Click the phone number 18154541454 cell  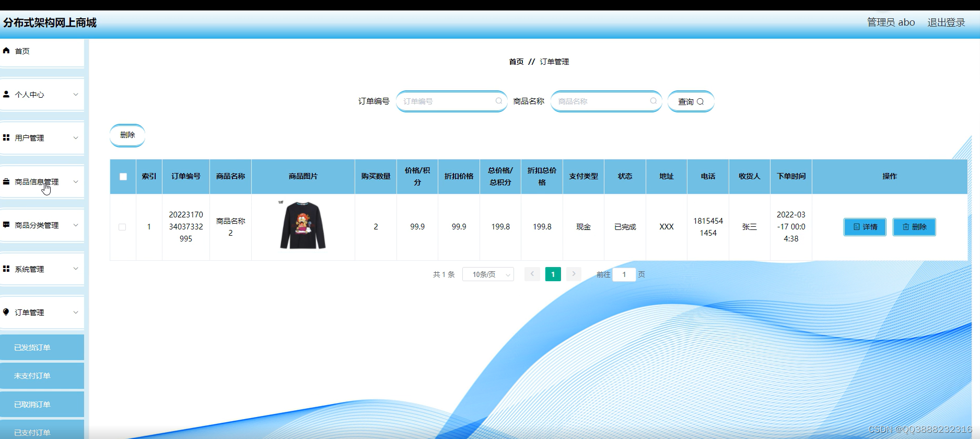tap(708, 227)
